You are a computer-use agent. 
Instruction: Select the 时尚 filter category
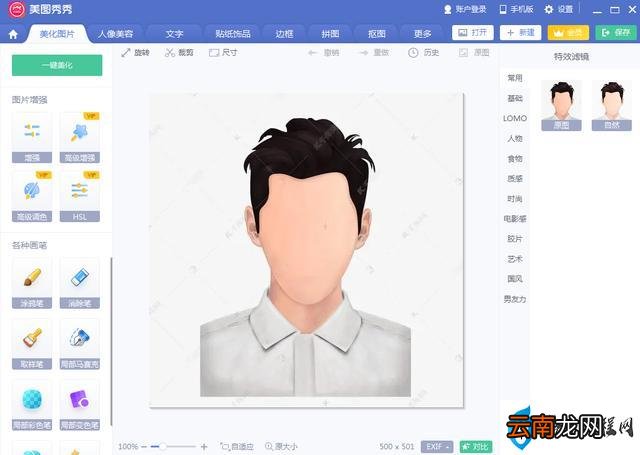point(515,199)
